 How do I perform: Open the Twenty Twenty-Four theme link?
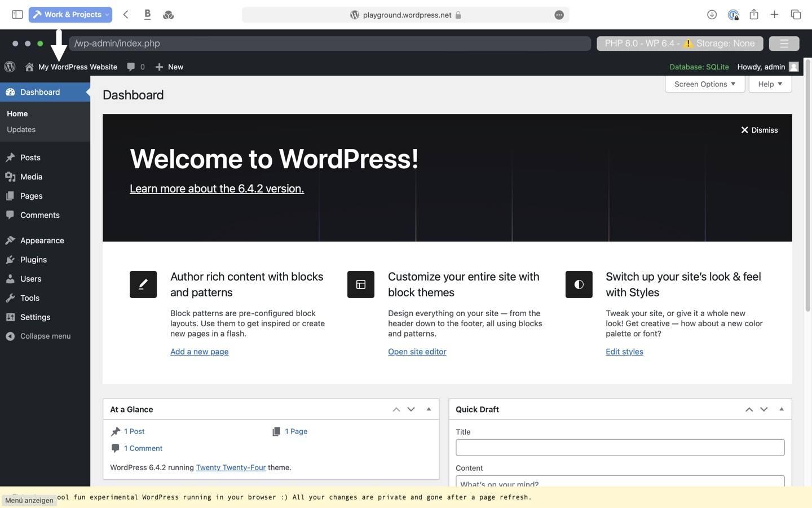tap(231, 467)
